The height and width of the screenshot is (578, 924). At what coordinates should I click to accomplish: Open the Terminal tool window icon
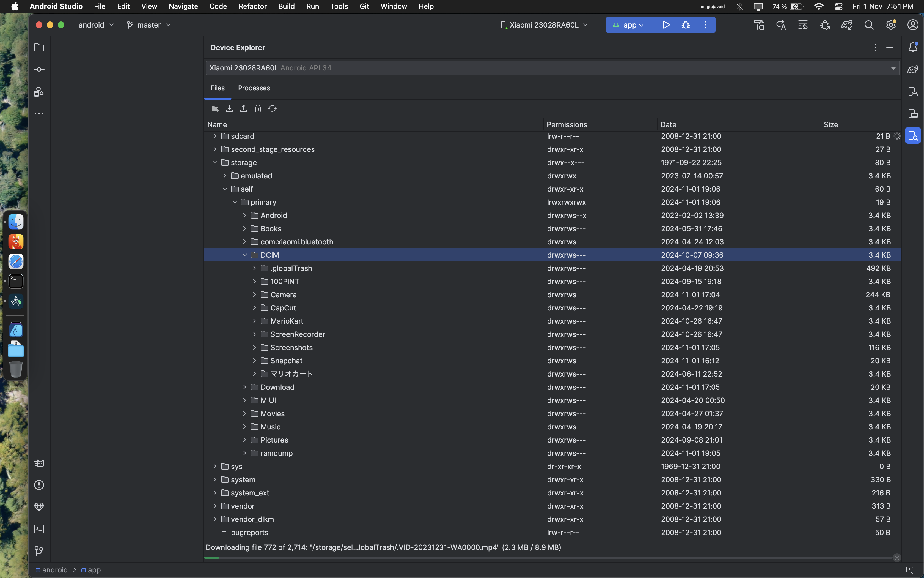point(39,529)
